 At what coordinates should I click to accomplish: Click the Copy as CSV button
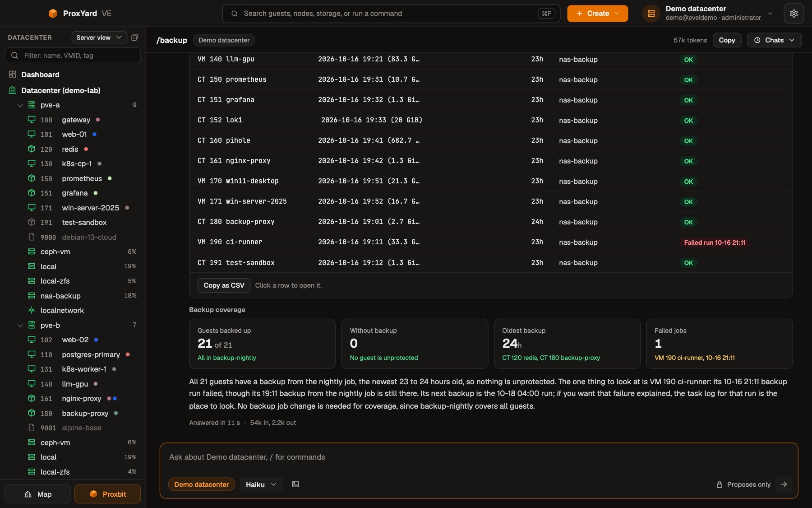pyautogui.click(x=224, y=285)
